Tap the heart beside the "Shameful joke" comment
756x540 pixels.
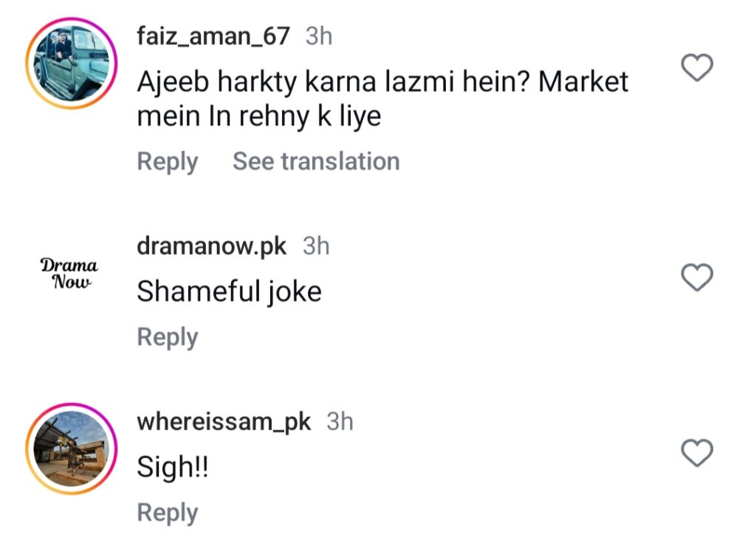(x=695, y=277)
